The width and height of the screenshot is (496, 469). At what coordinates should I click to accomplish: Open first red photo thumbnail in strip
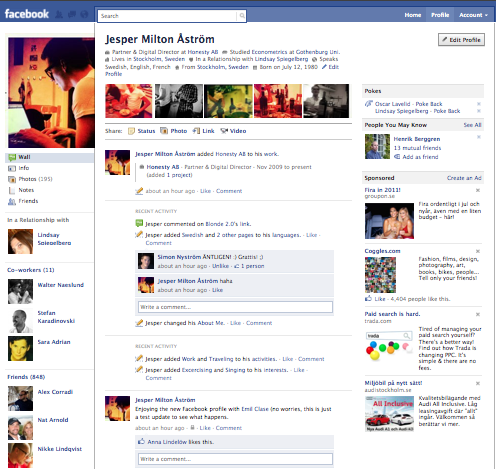pos(129,101)
